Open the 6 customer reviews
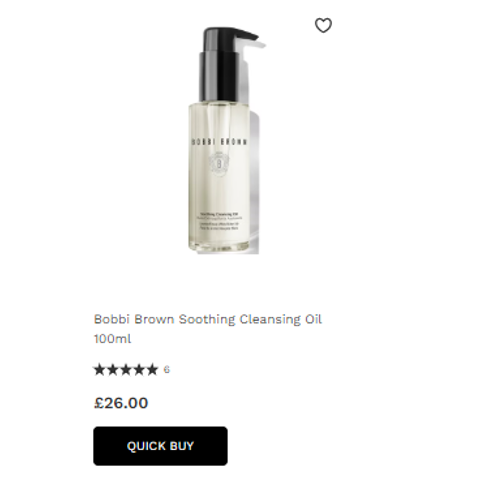This screenshot has width=480, height=480. [167, 370]
